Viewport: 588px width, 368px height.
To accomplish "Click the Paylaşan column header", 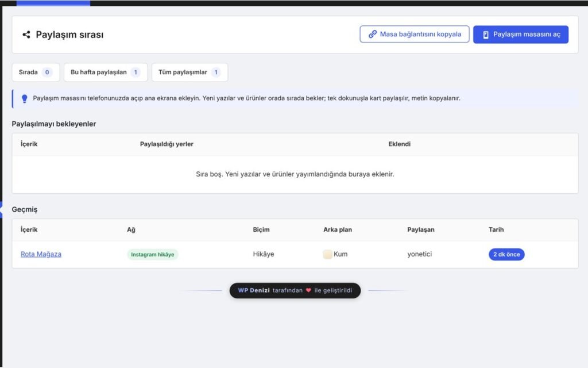I will coord(421,229).
